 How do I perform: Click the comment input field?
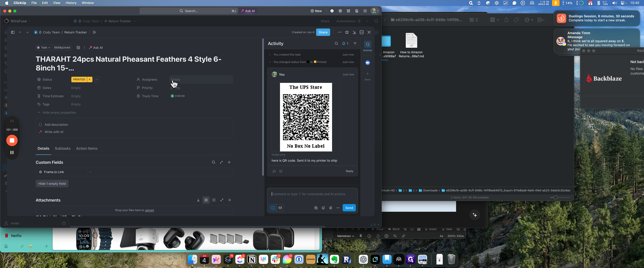pyautogui.click(x=312, y=194)
